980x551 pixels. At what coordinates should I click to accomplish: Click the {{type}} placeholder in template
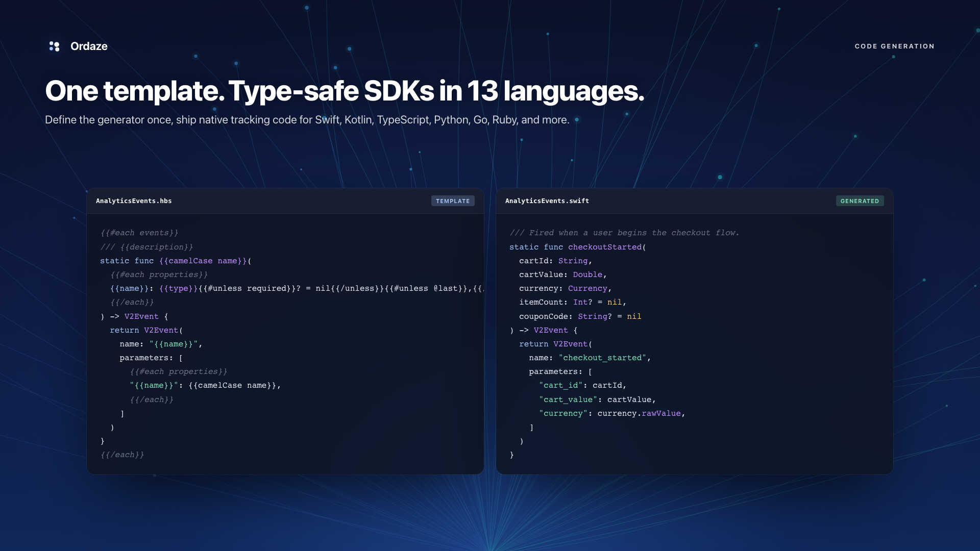(178, 288)
